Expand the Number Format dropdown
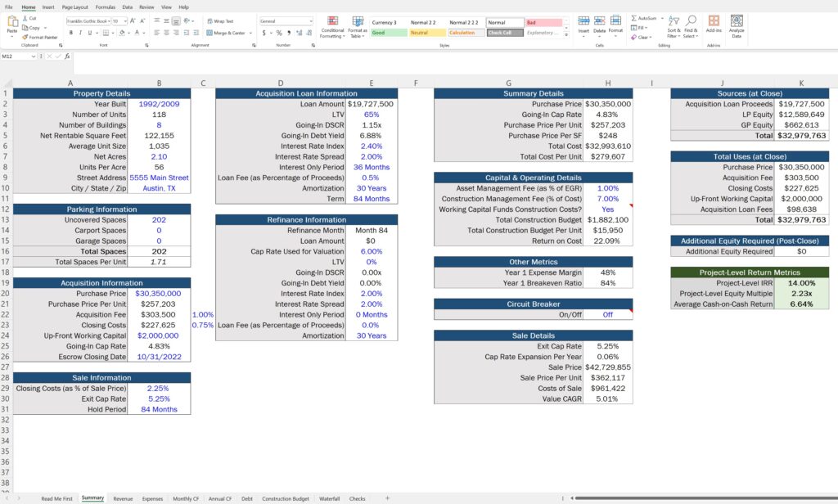838x504 pixels. click(x=311, y=21)
